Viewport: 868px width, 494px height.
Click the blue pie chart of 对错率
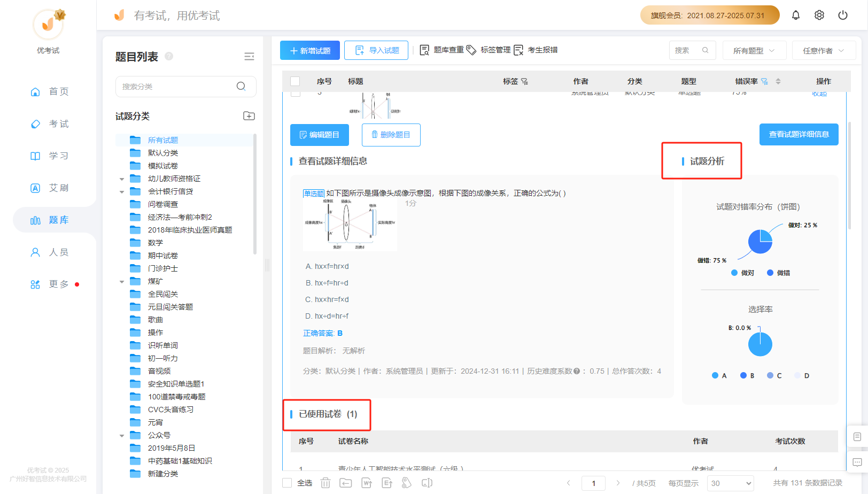(x=760, y=242)
